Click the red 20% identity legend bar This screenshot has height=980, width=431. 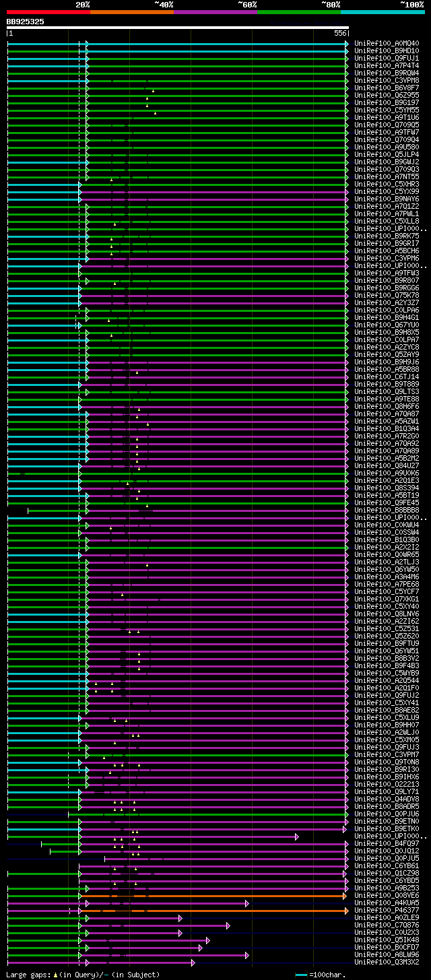click(48, 12)
